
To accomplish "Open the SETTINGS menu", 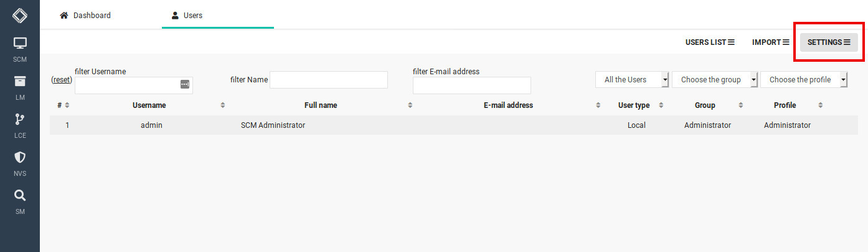I will [829, 42].
